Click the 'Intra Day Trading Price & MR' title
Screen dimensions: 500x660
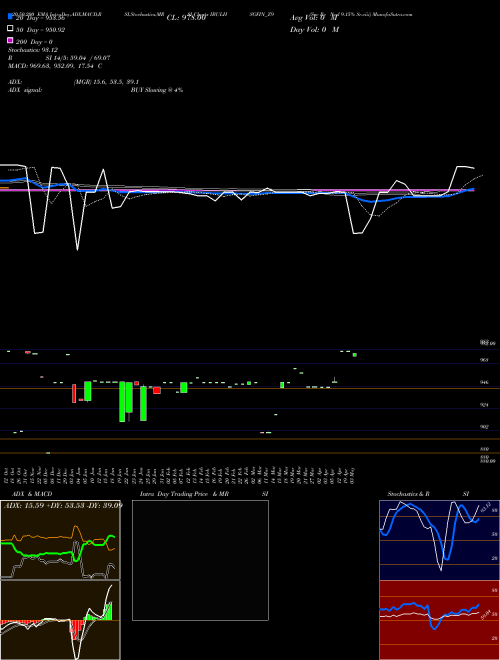pos(184,494)
